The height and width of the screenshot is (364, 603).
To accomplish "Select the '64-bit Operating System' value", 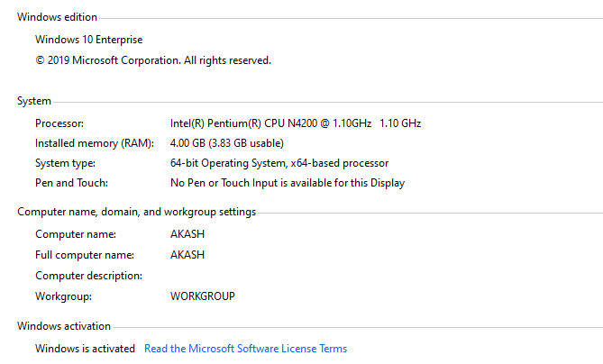I will pos(279,163).
